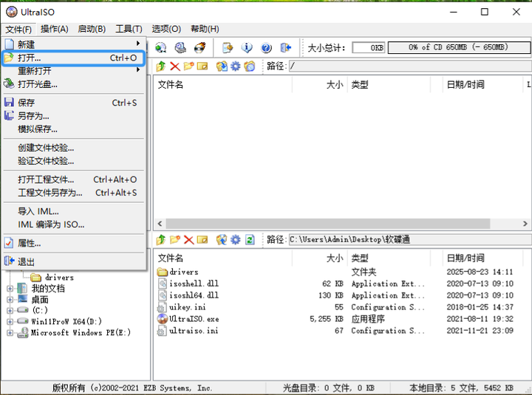Choose 另存为... menu entry

click(x=74, y=116)
